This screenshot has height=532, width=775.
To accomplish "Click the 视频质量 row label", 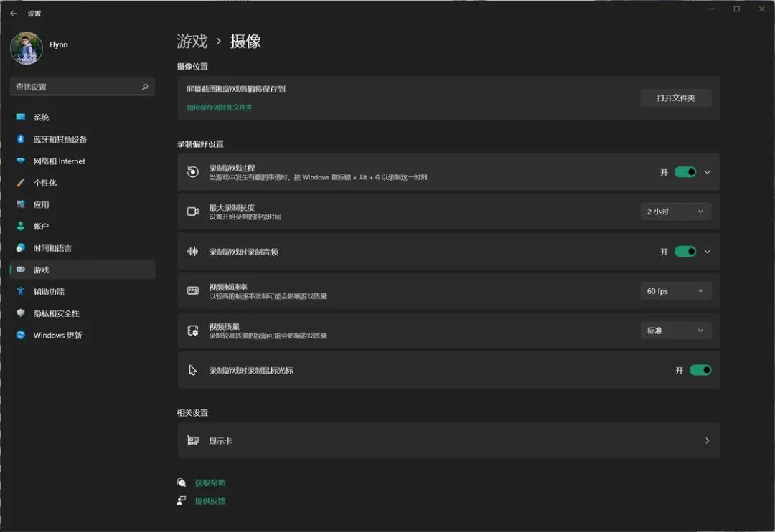I will (x=225, y=326).
